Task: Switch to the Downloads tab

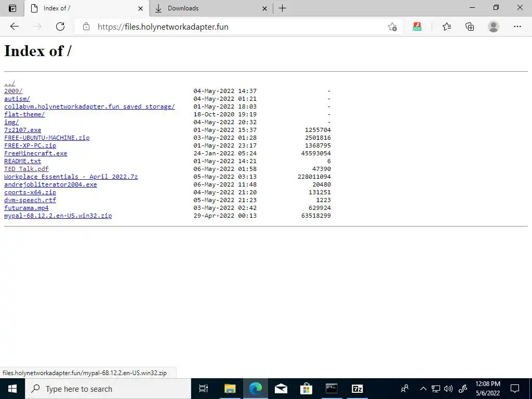Action: pyautogui.click(x=210, y=8)
